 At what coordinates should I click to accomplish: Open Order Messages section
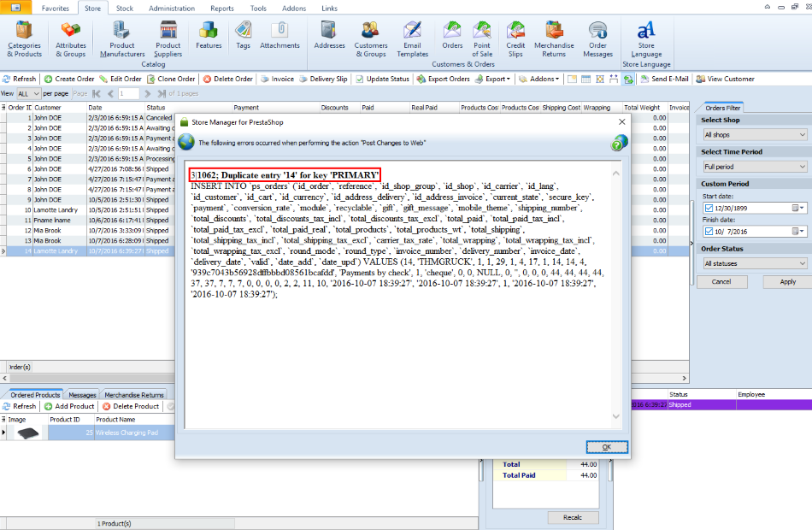coord(597,38)
